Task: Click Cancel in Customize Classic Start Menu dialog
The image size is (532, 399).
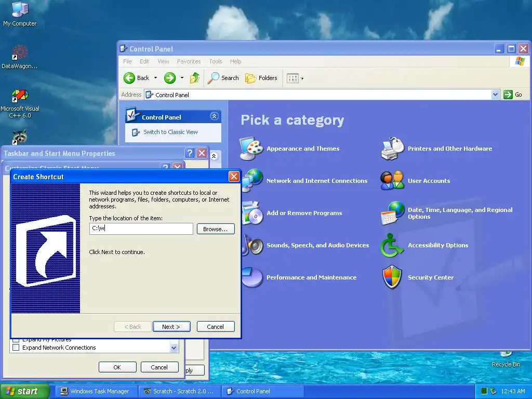Action: pyautogui.click(x=159, y=367)
